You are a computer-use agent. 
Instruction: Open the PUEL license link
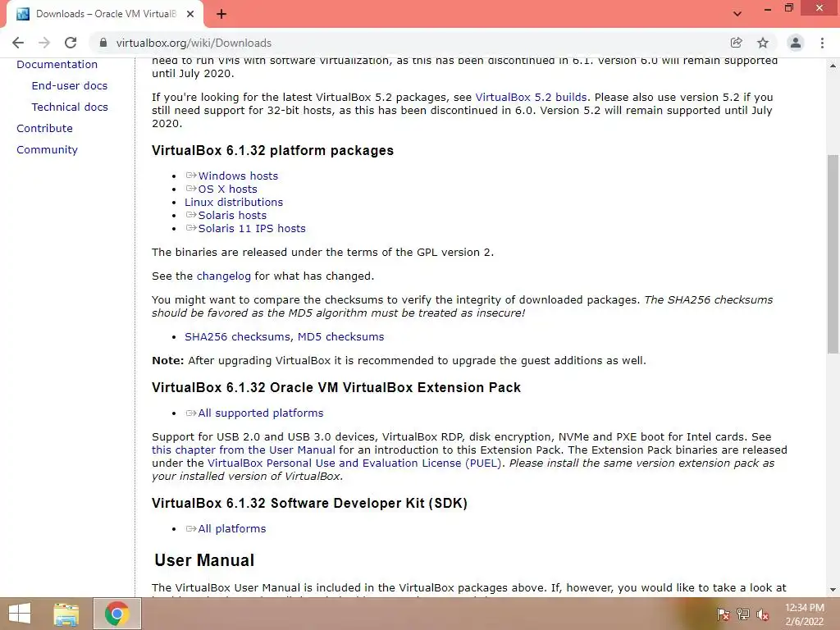pyautogui.click(x=354, y=463)
